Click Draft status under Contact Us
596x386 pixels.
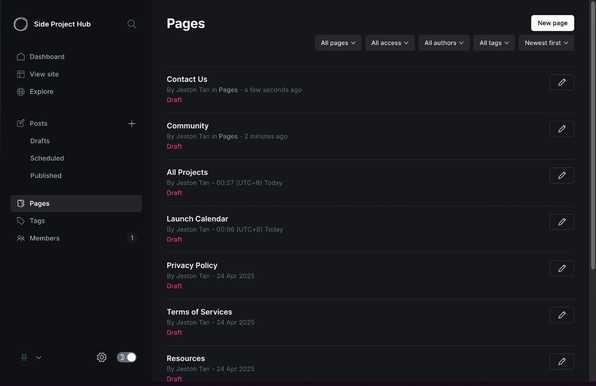174,100
